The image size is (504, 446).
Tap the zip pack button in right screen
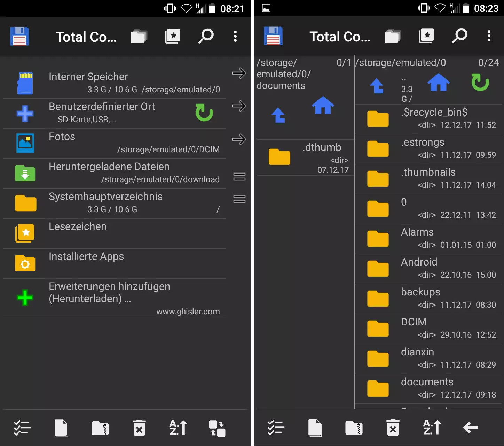354,428
